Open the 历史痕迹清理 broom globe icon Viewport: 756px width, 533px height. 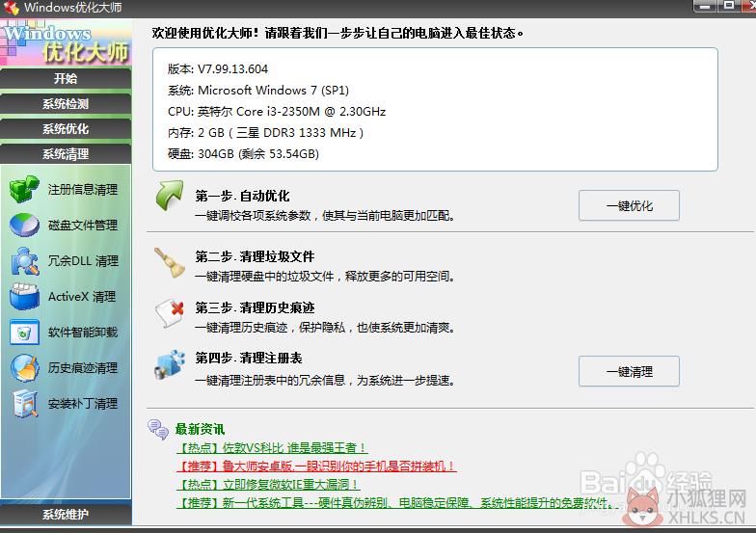tap(25, 368)
